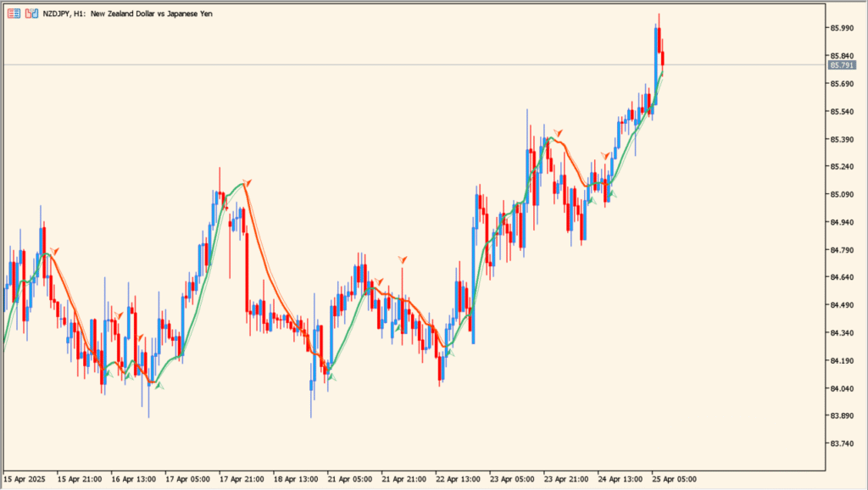Click the 85.840 price scale label
This screenshot has width=868, height=490.
coord(842,56)
